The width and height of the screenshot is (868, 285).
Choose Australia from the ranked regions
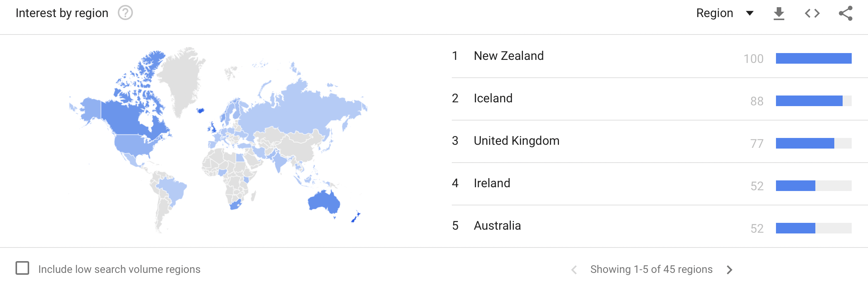pos(497,225)
